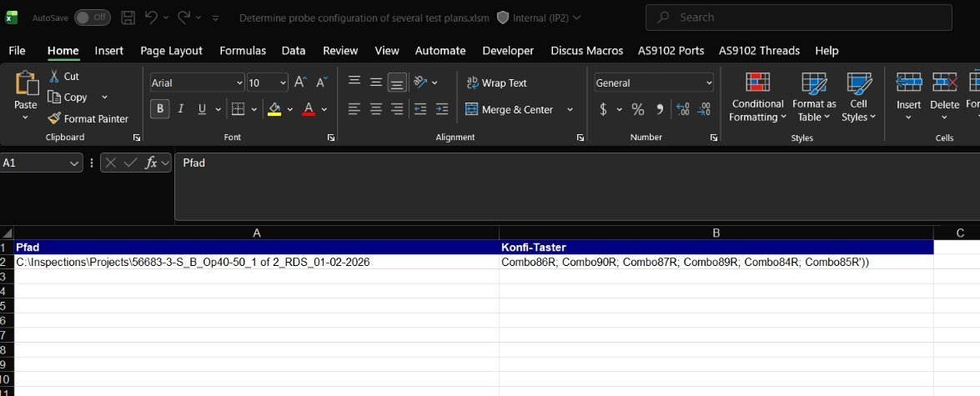Click the Save icon in title bar
Screen dimensions: 980x396
pos(128,18)
